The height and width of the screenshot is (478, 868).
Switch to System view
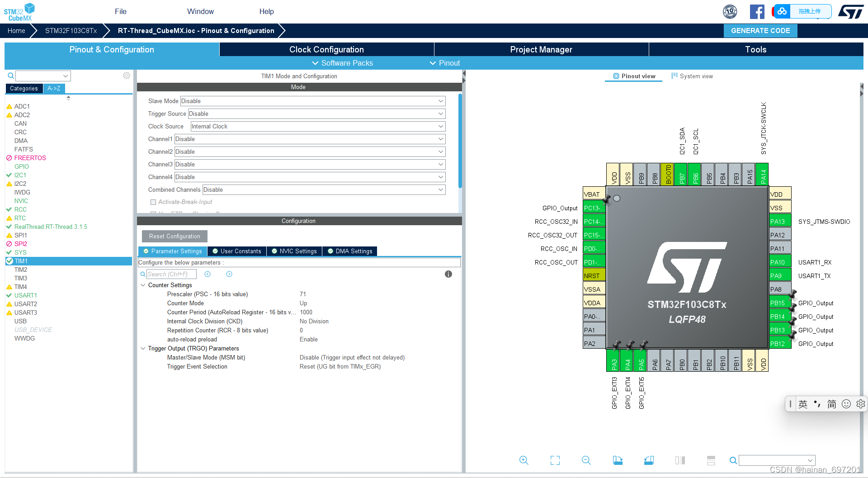tap(692, 76)
